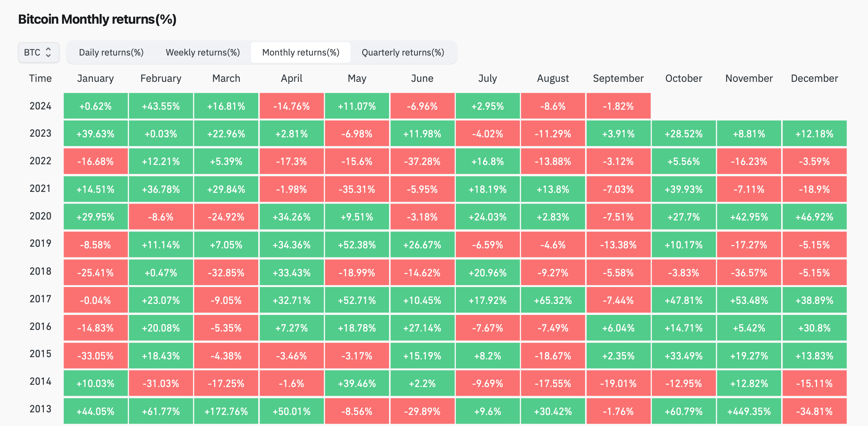Viewport: 868px width, 426px height.
Task: Click the BTC selector up-down chevron icon
Action: [x=48, y=53]
